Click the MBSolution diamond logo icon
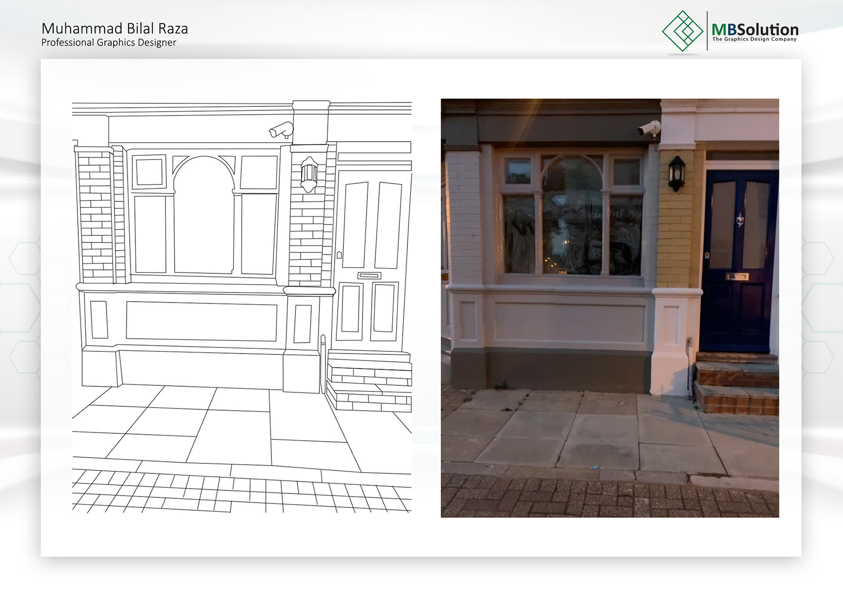The height and width of the screenshot is (616, 843). [682, 31]
